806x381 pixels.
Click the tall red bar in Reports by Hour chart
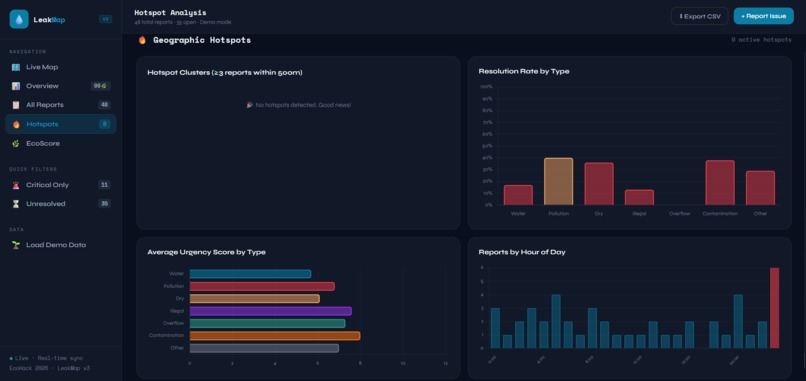[x=774, y=308]
